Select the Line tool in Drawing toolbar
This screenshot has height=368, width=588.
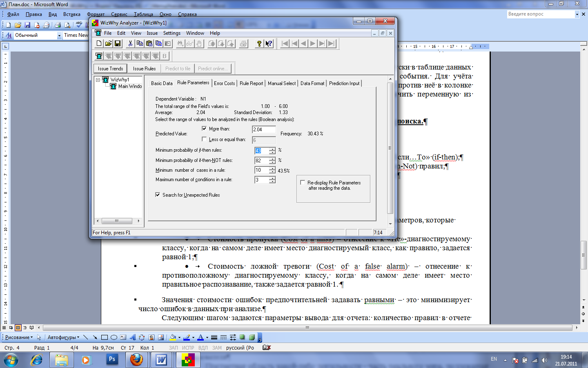pos(85,337)
